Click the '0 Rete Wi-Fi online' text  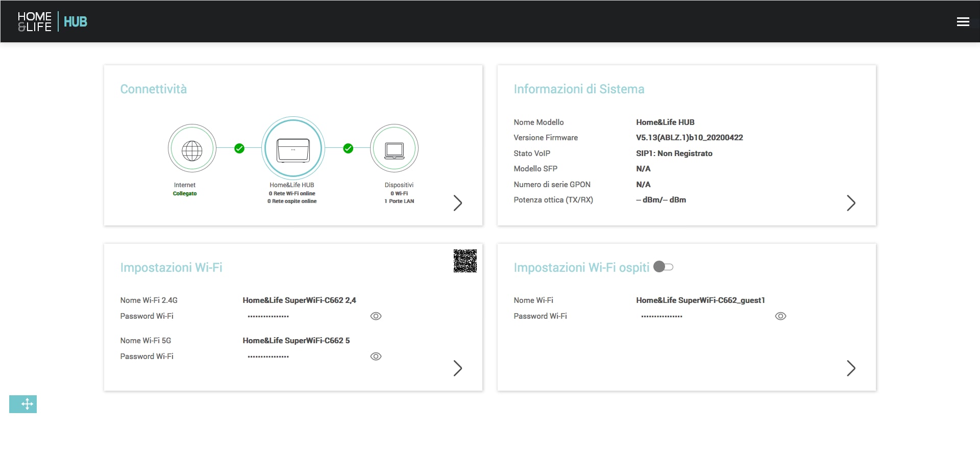292,193
